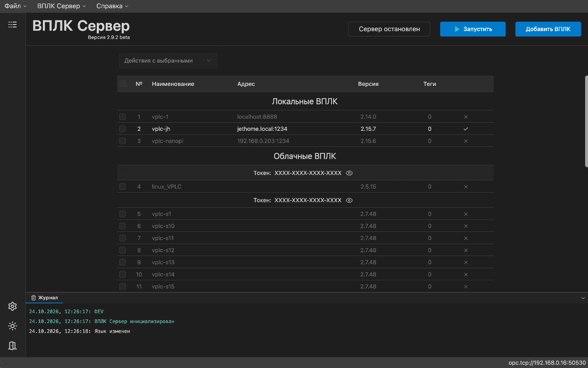Open the ВПЛК Сервер menu

click(x=62, y=6)
